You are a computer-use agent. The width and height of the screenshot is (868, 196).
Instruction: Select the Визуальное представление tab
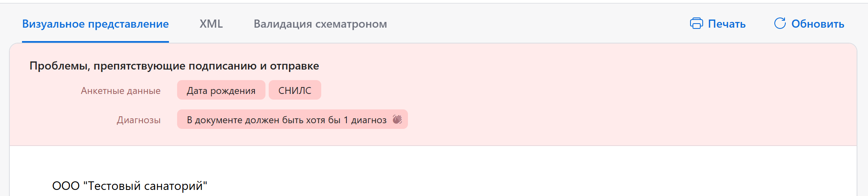[x=95, y=24]
